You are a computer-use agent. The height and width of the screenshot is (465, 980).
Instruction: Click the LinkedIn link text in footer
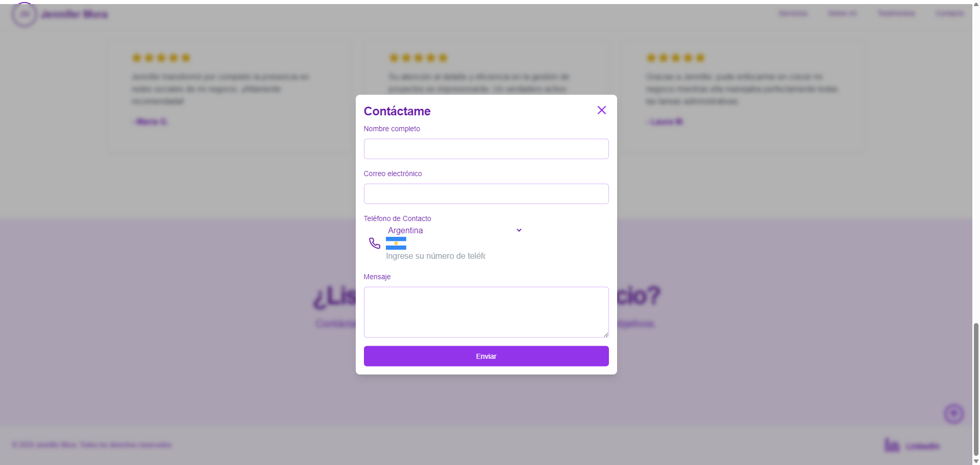pos(922,446)
